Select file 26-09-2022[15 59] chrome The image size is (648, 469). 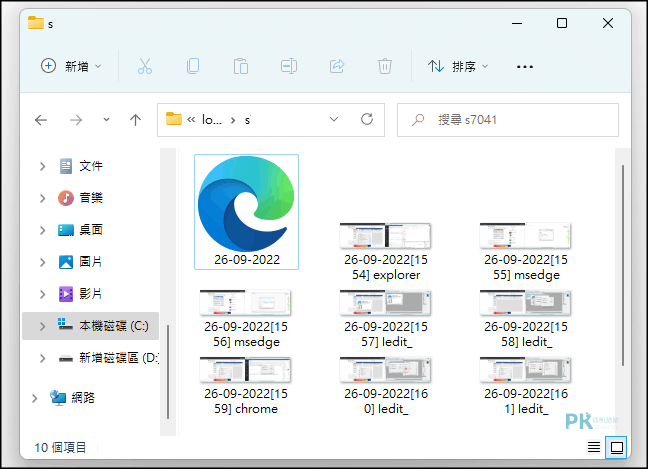click(246, 386)
